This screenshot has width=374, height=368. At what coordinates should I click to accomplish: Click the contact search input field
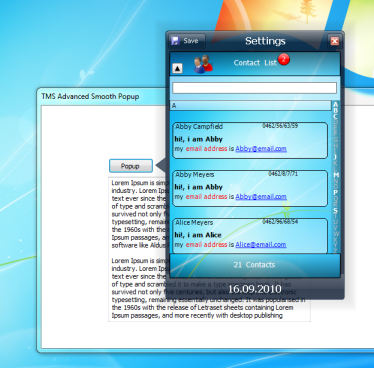[x=254, y=88]
